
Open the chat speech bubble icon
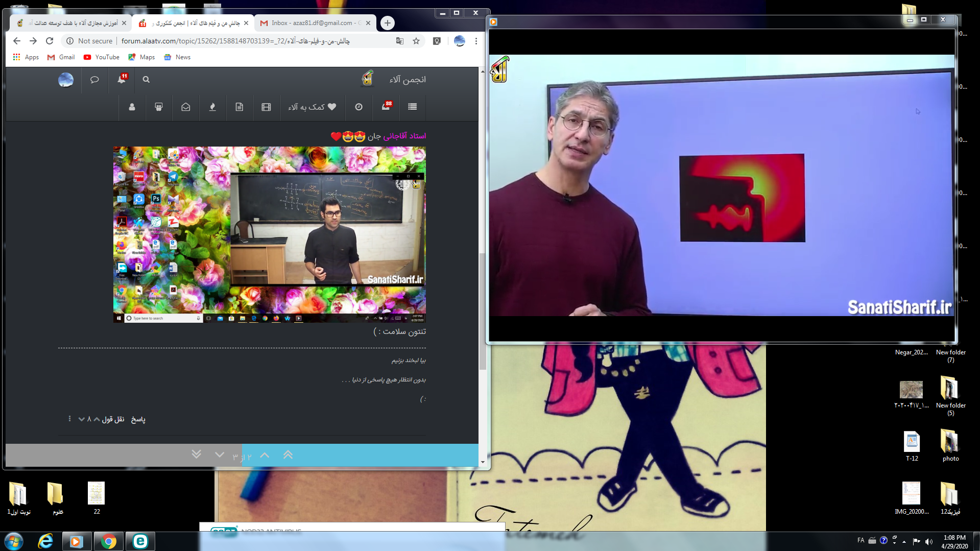pos(94,80)
